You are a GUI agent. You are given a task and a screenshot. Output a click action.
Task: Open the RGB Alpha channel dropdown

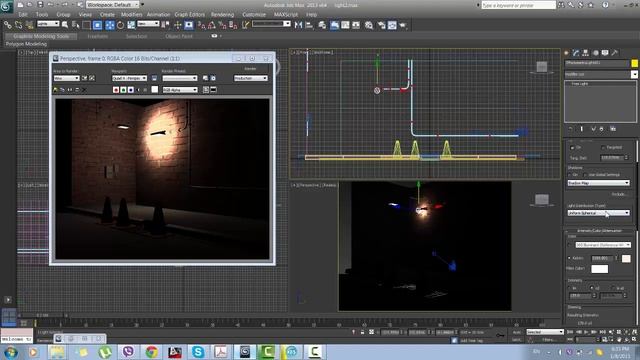(x=180, y=90)
